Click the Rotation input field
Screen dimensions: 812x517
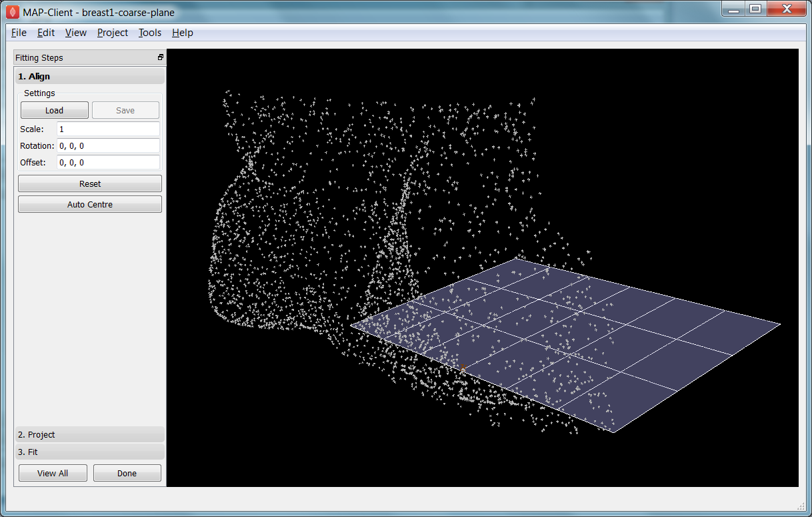[x=109, y=145]
